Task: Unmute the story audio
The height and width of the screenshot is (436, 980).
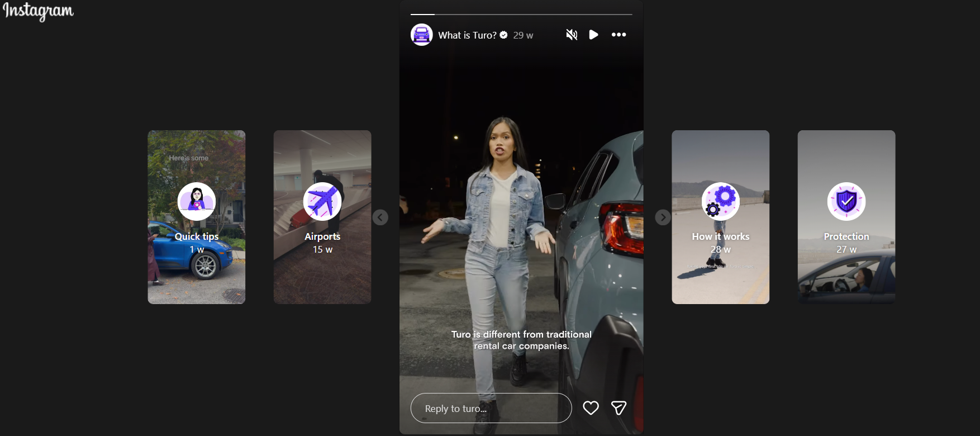Action: [x=571, y=35]
